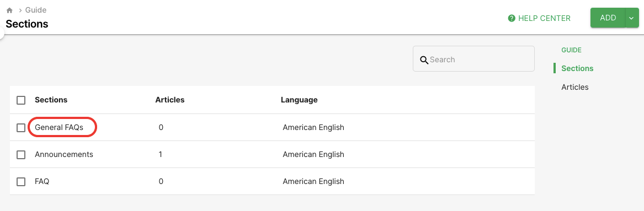
Task: Click the magnifying glass search icon
Action: point(424,60)
